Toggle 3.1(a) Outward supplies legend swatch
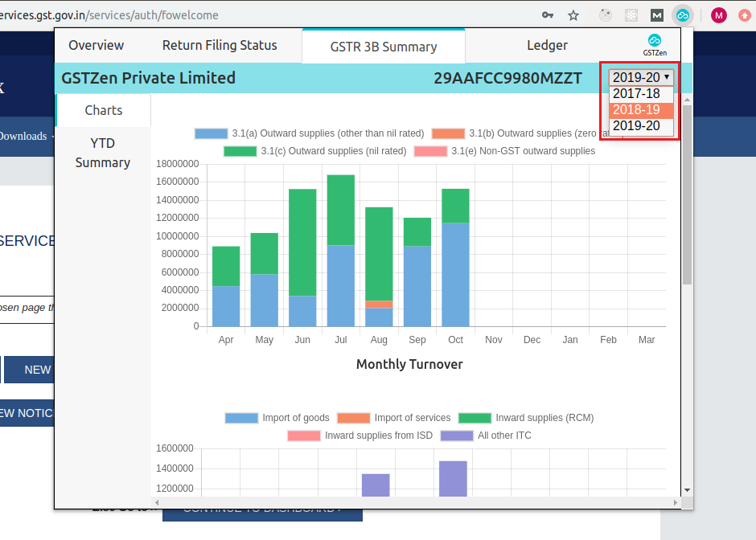The height and width of the screenshot is (540, 756). pyautogui.click(x=212, y=133)
